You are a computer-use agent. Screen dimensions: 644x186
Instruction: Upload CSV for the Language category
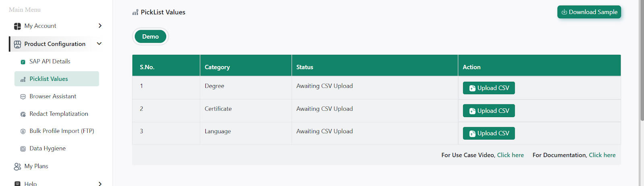[489, 133]
